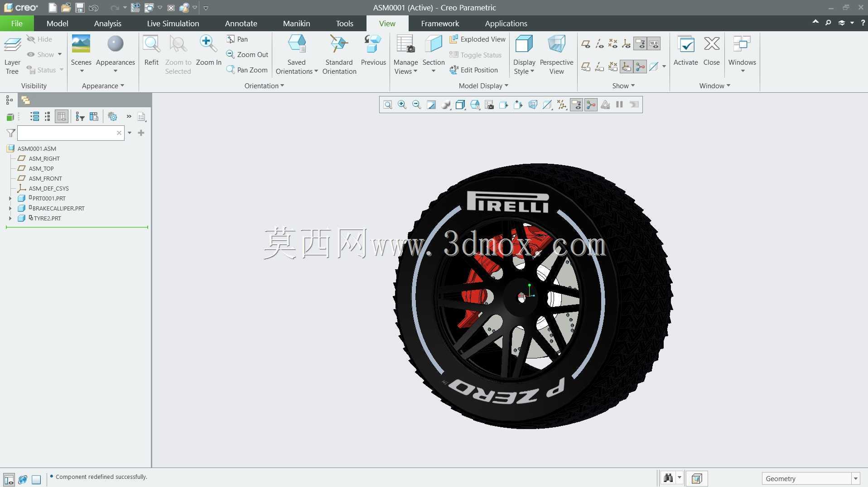Select ASM_TOP datum plane in the tree
The height and width of the screenshot is (487, 868).
(x=41, y=169)
